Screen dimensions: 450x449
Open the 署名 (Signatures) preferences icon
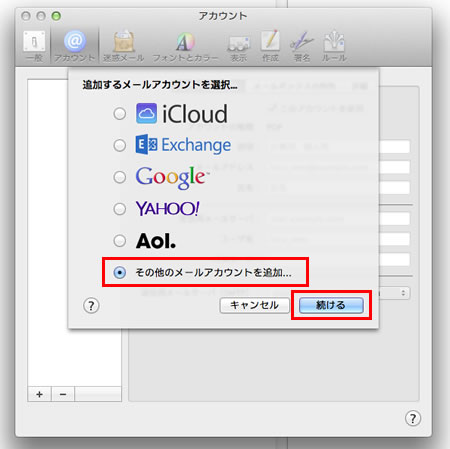pyautogui.click(x=302, y=47)
